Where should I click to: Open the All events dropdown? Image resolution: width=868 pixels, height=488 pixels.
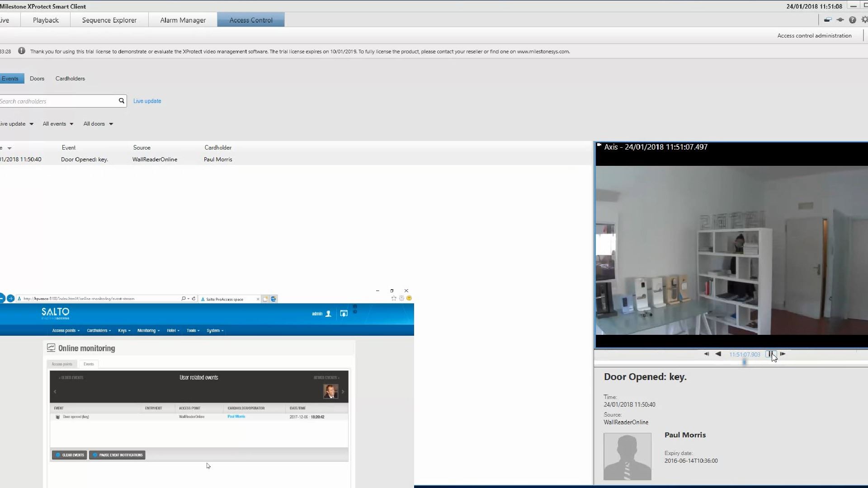(x=58, y=124)
